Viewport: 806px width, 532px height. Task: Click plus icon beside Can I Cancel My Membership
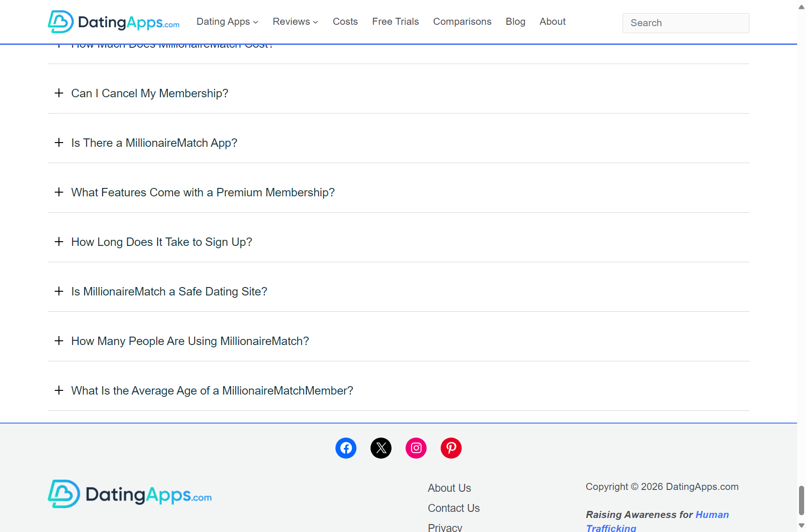[59, 93]
